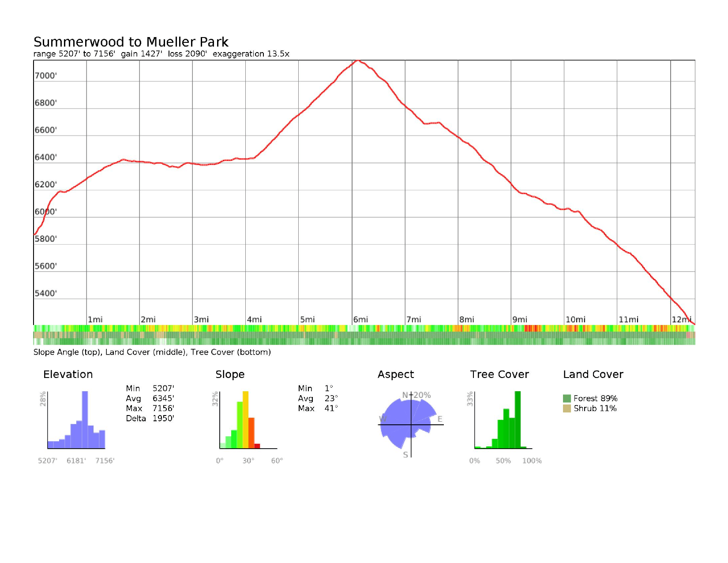Screen dimensions: 728x563
Task: Click the elevation profile peak near 6mi
Action: [358, 61]
